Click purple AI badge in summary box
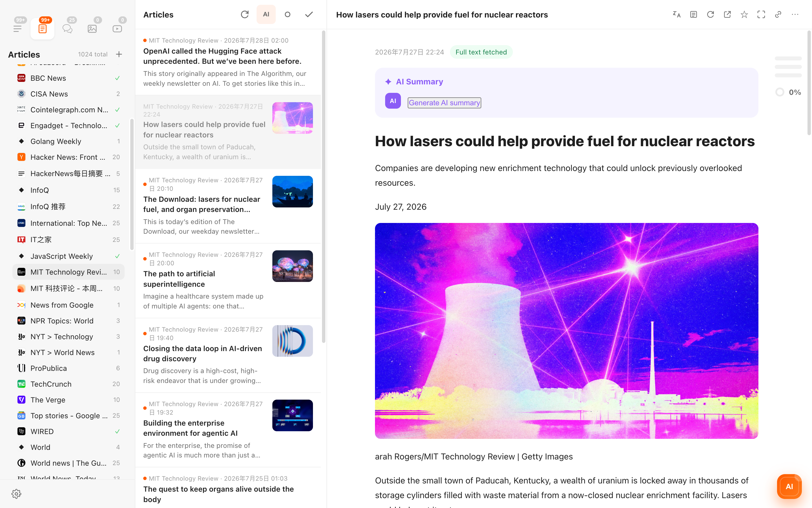This screenshot has height=508, width=812. tap(393, 101)
